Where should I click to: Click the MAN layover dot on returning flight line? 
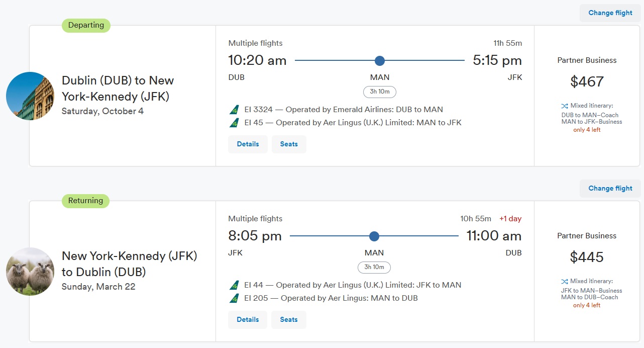pyautogui.click(x=374, y=236)
